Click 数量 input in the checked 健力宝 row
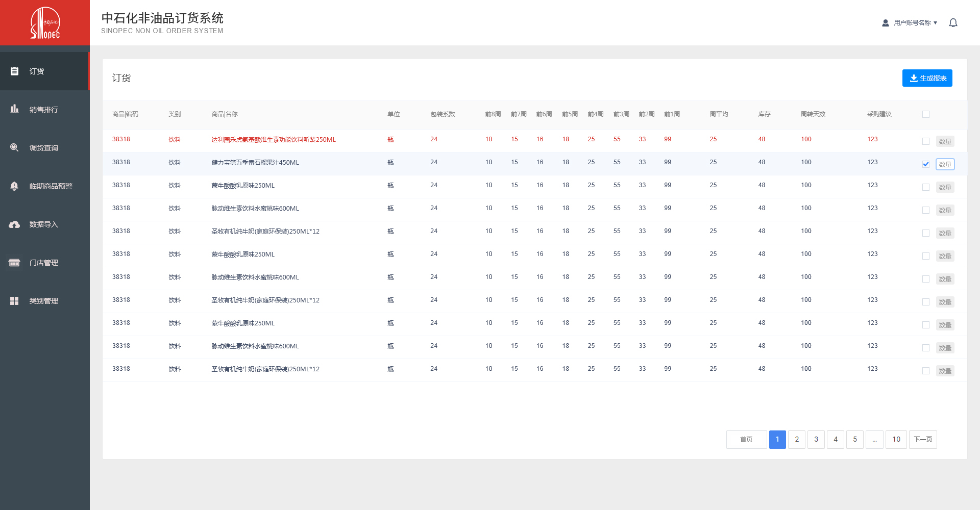 [945, 164]
